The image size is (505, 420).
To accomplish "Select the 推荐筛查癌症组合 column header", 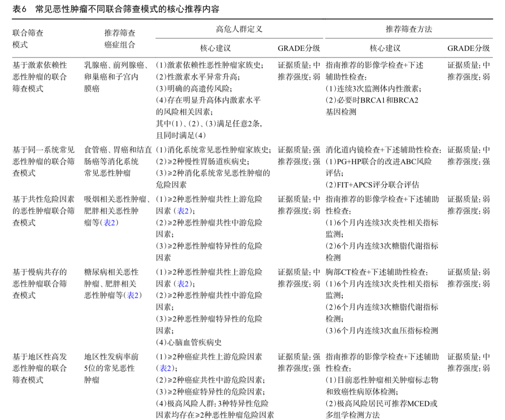I will 120,39.
